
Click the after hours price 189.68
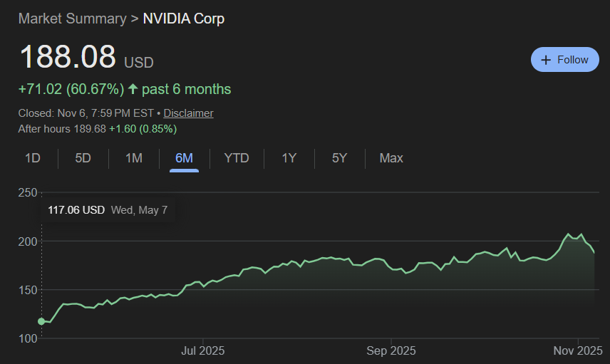[90, 129]
